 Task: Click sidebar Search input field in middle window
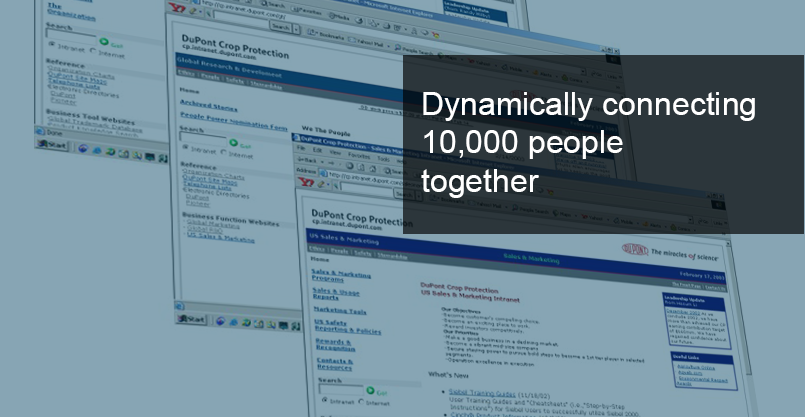pyautogui.click(x=203, y=139)
